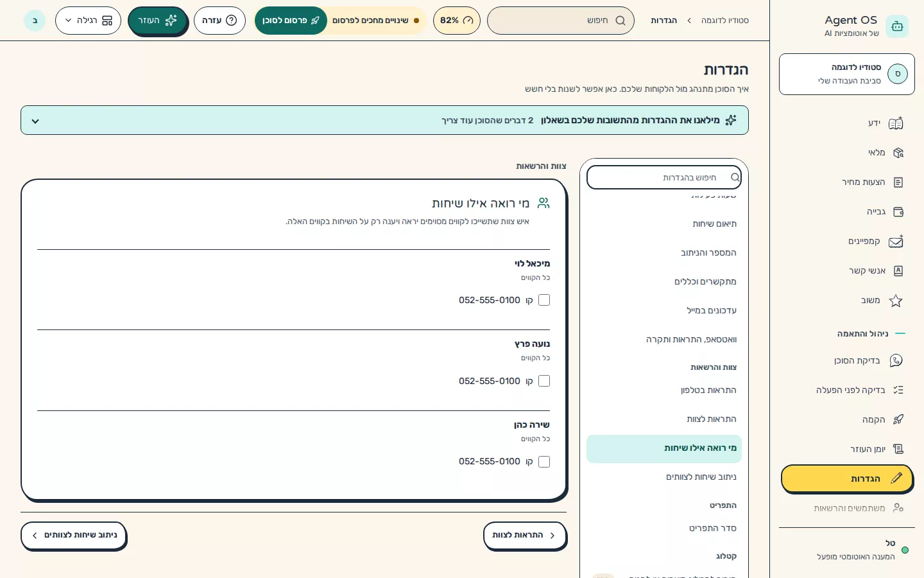Image resolution: width=924 pixels, height=578 pixels.
Task: Open the רגילה view dropdown
Action: [x=88, y=21]
